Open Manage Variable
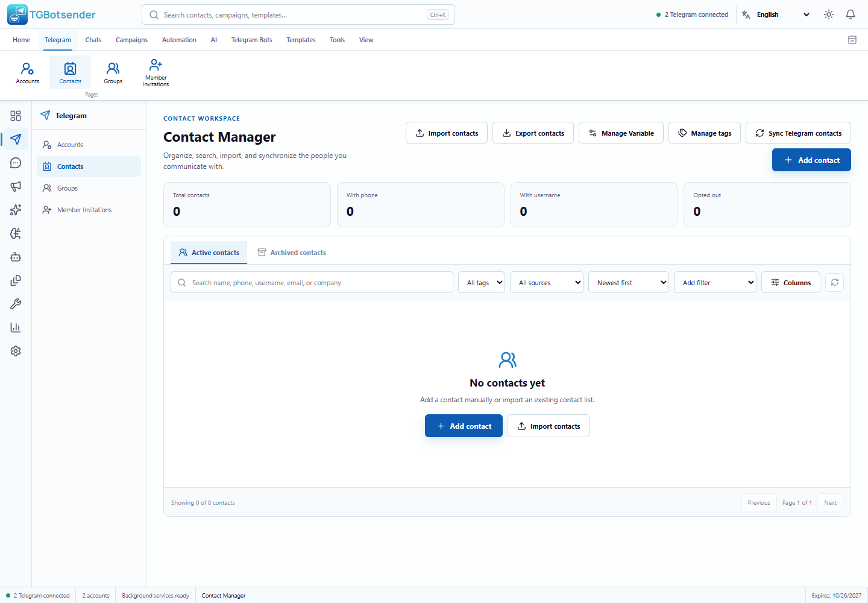The image size is (868, 603). tap(621, 133)
